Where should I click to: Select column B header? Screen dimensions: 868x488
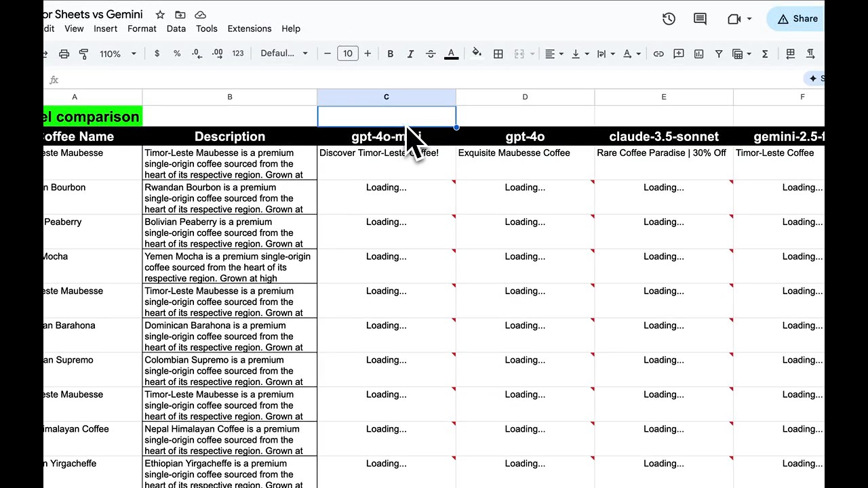(229, 97)
